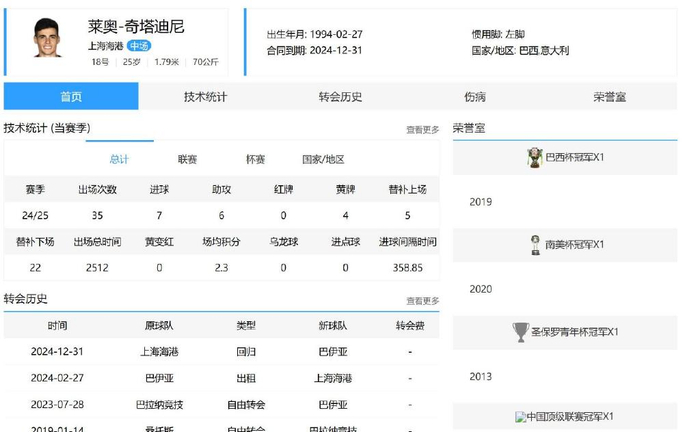Click the 国家/地区 巴西.意大利 field
Screen dimensions: 700x432
520,50
